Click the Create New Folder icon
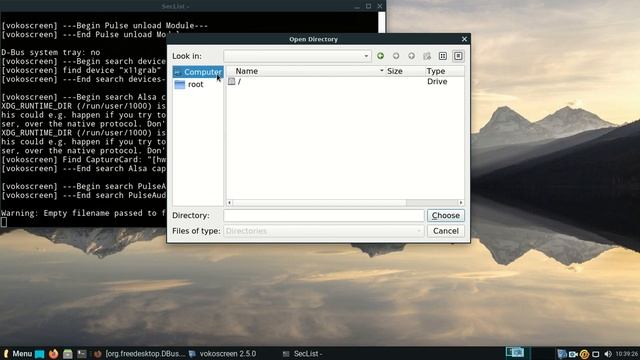The image size is (640, 360). [427, 56]
